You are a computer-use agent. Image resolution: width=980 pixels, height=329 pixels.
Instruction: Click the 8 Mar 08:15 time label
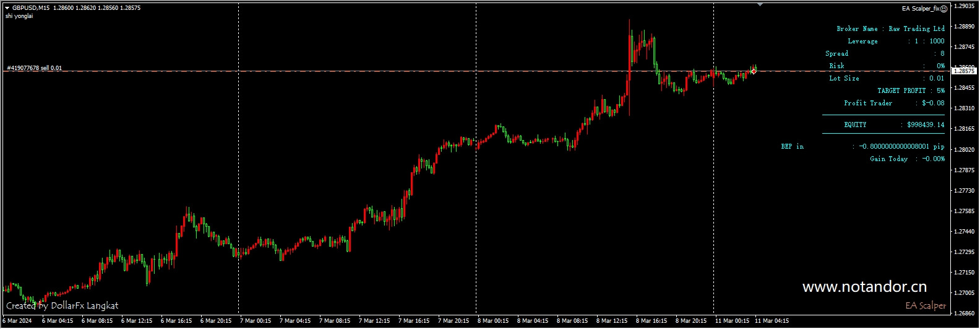[572, 321]
